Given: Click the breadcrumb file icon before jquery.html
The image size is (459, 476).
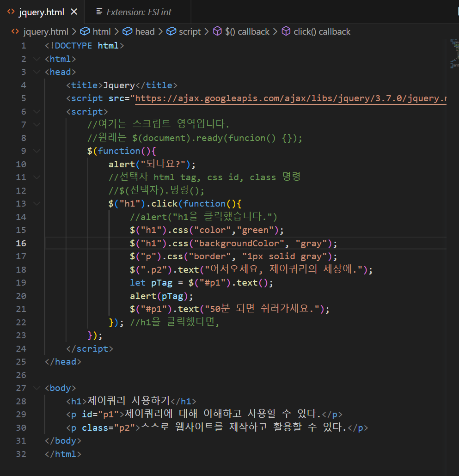Looking at the screenshot, I should pos(15,31).
